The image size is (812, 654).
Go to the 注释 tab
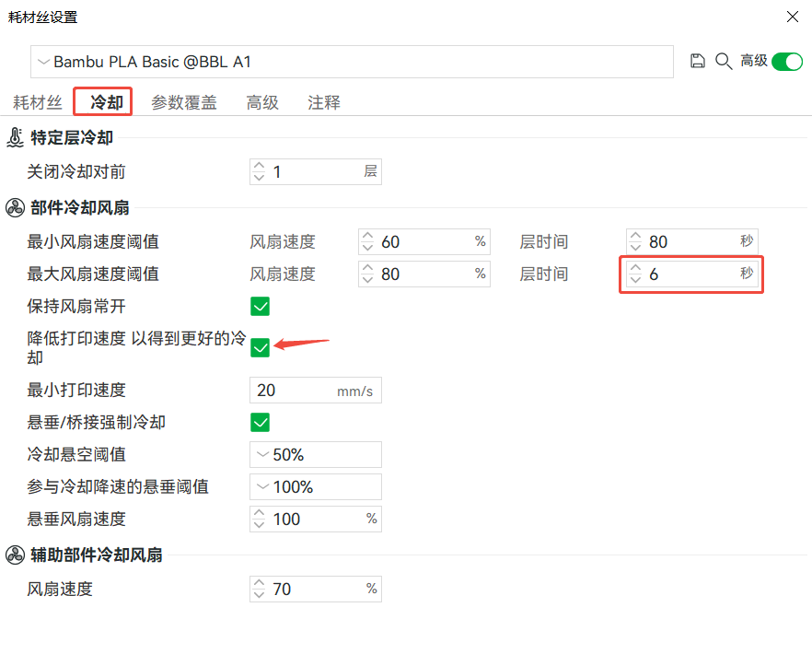click(x=324, y=102)
